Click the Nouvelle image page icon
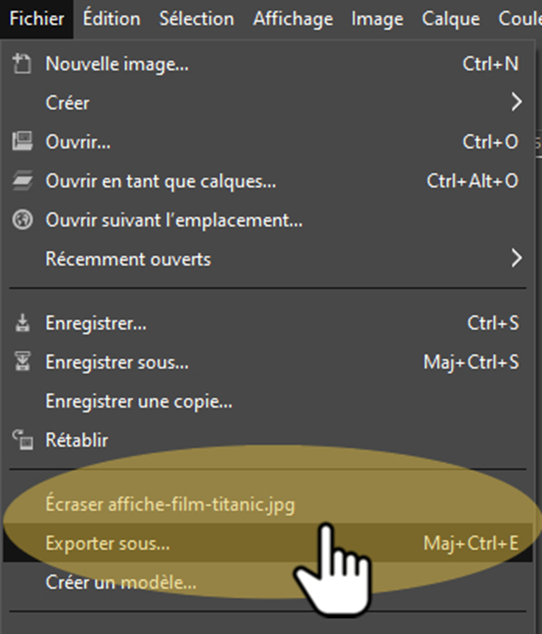This screenshot has width=542, height=634. pyautogui.click(x=22, y=64)
